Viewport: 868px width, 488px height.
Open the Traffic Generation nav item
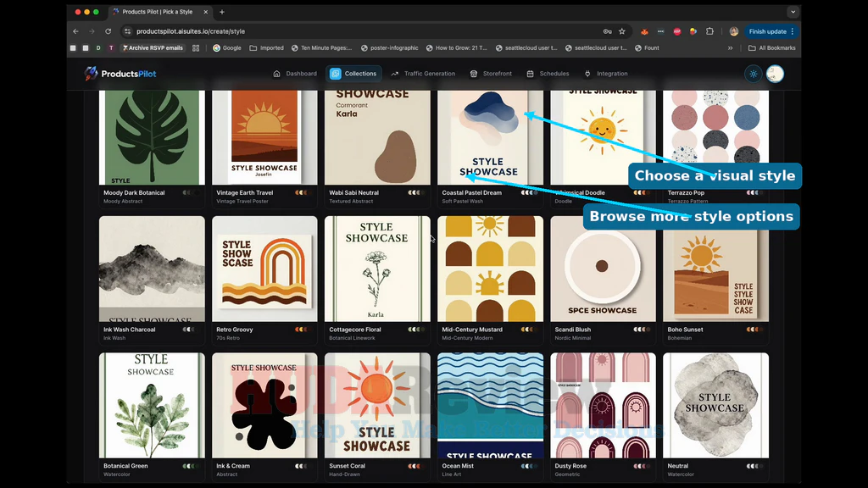[423, 74]
